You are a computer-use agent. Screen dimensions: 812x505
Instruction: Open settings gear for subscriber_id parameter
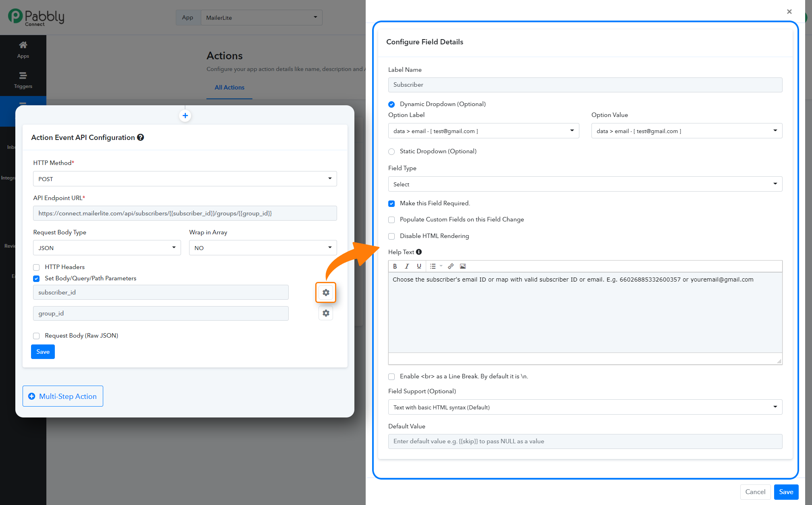(326, 292)
